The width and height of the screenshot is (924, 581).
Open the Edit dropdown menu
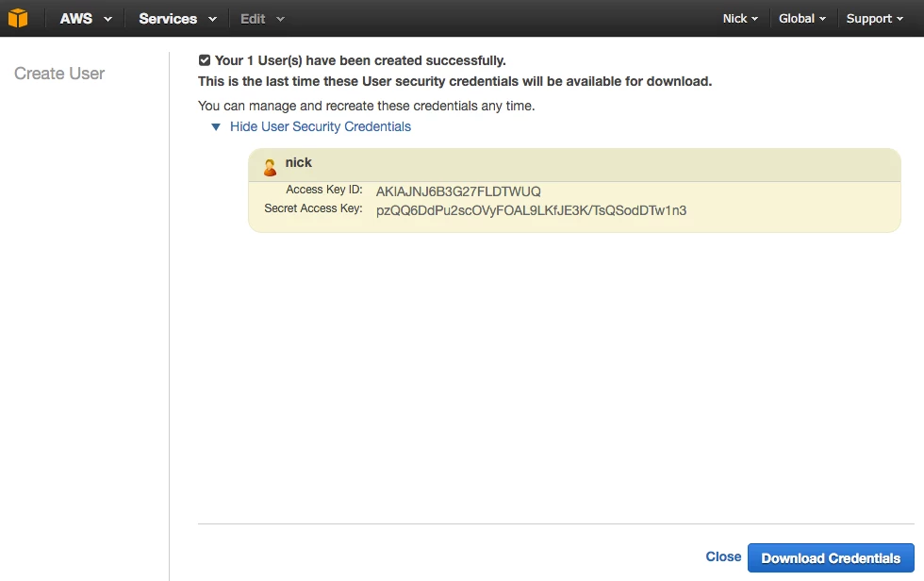pos(262,18)
